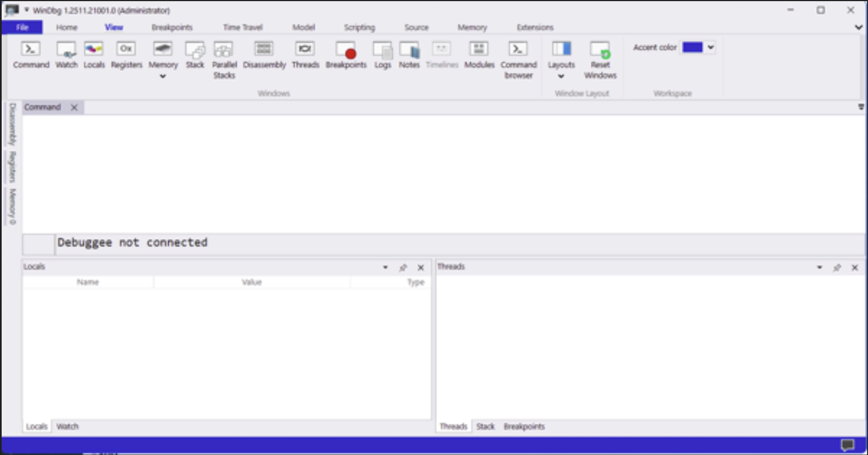Close the Command tab

click(74, 107)
